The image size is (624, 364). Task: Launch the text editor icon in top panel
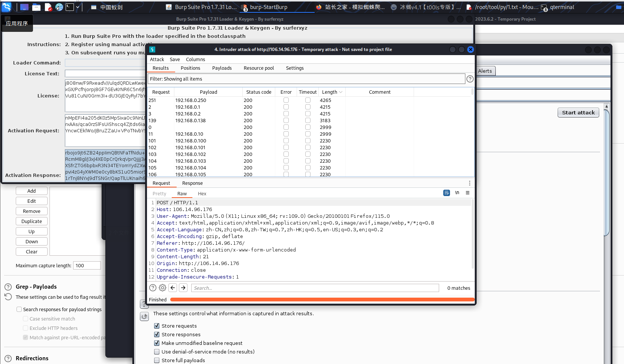(48, 7)
